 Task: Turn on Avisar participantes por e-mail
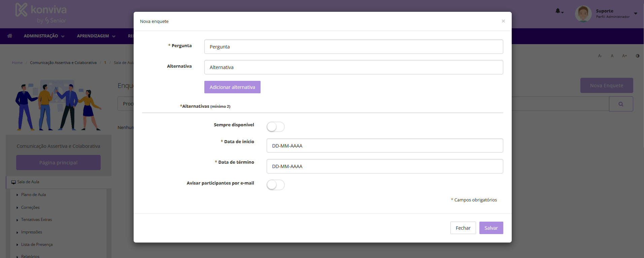point(275,185)
